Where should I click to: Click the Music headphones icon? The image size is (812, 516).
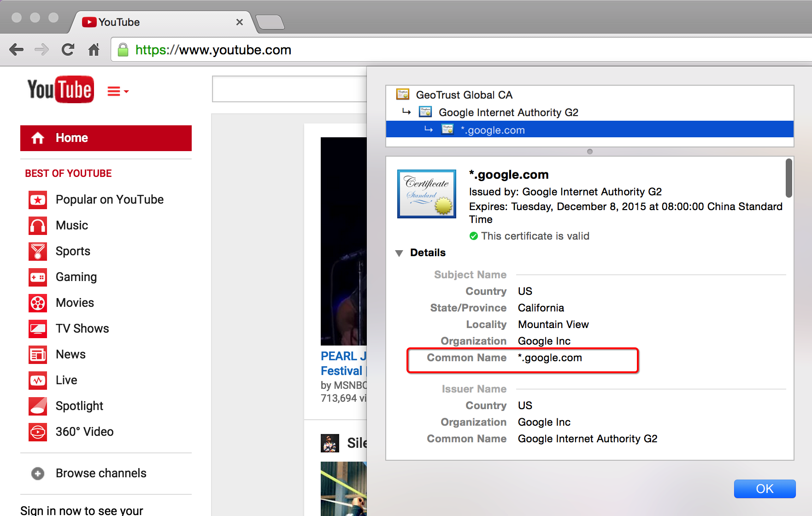pyautogui.click(x=38, y=226)
